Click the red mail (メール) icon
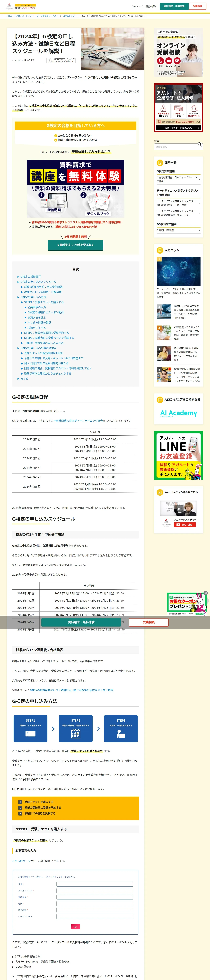 tap(177, 61)
